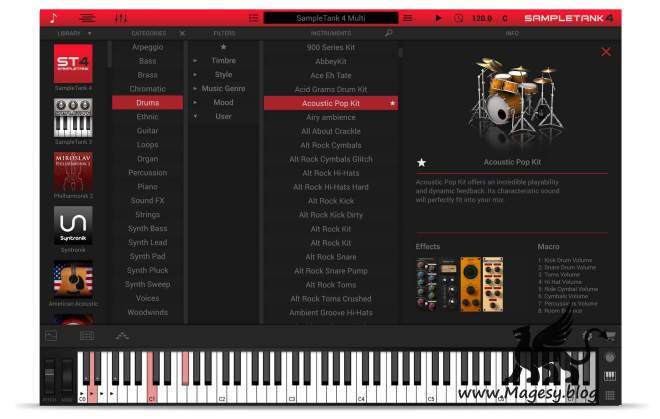Screen dimensions: 660x419
Task: Open the second compressor effect unit
Action: [x=448, y=285]
